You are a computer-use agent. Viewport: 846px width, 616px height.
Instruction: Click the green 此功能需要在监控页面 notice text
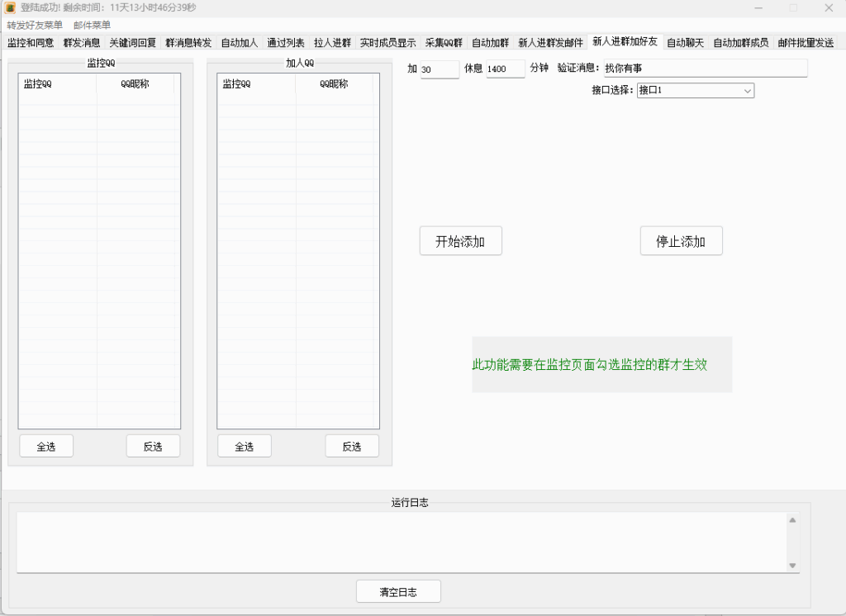[590, 365]
